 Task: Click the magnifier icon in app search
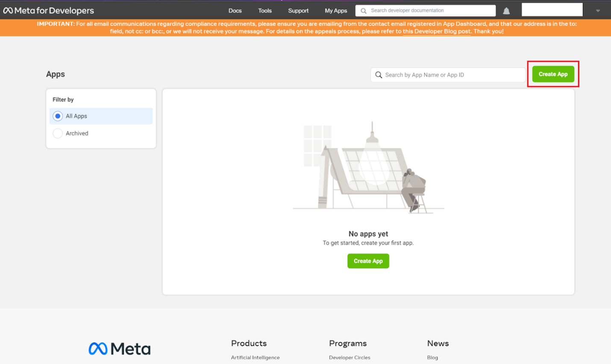(x=379, y=75)
